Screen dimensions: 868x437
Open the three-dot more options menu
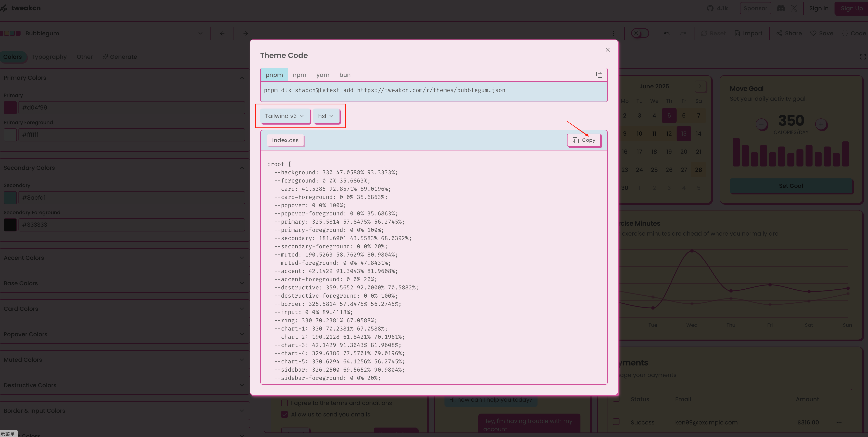point(613,33)
